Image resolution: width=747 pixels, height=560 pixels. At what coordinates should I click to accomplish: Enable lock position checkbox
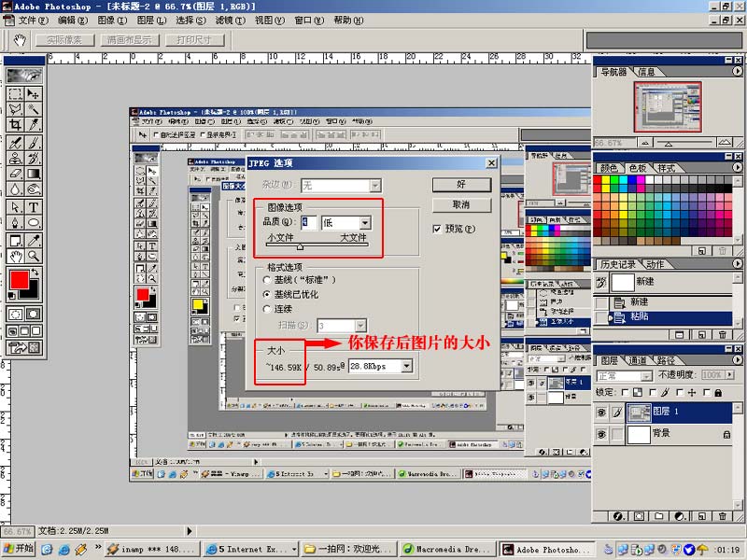point(680,393)
